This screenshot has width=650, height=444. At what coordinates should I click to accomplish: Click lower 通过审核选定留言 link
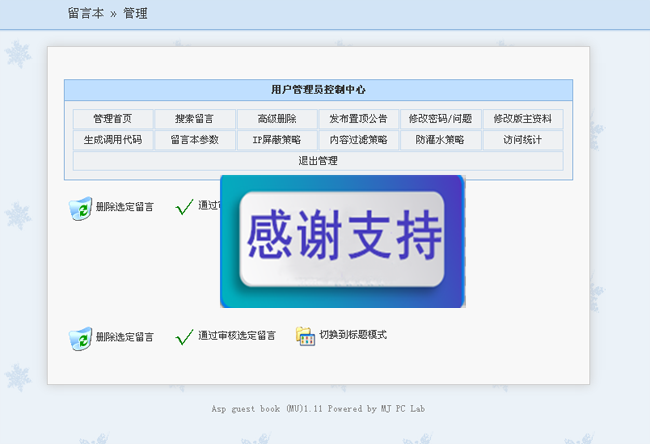237,335
